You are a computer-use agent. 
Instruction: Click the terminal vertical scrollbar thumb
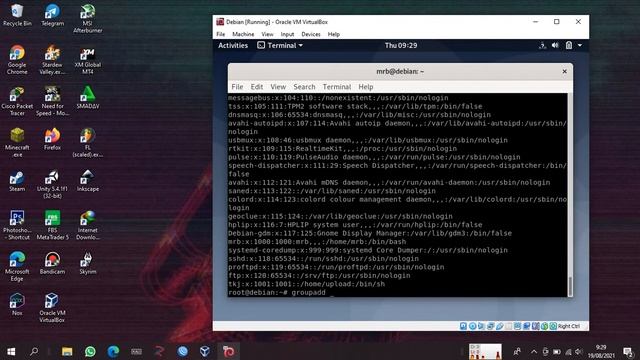pyautogui.click(x=570, y=287)
